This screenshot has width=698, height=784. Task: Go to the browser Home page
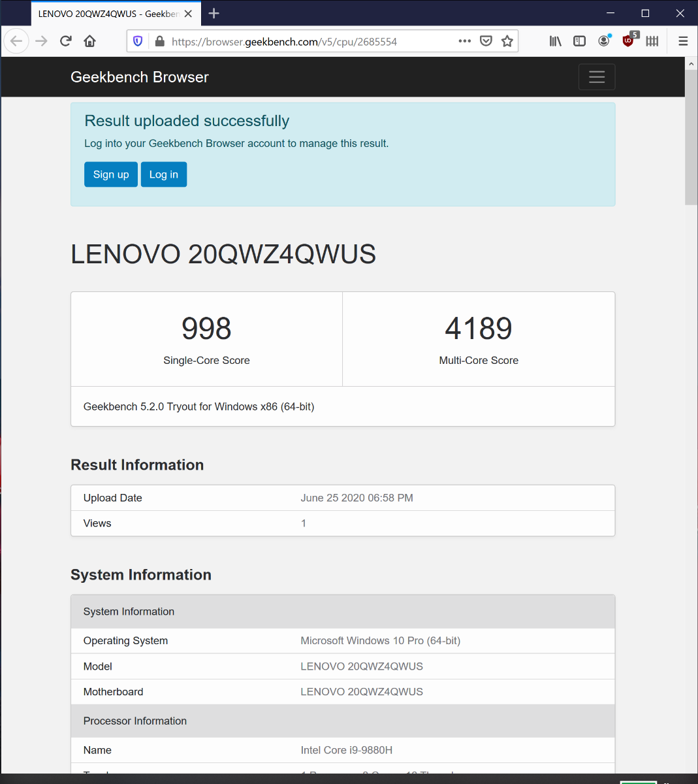pos(90,41)
